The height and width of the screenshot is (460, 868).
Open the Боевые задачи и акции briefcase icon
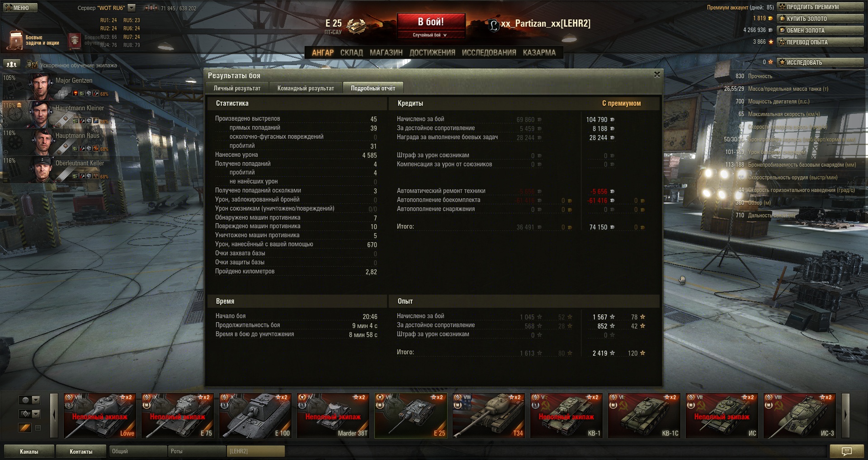(16, 40)
